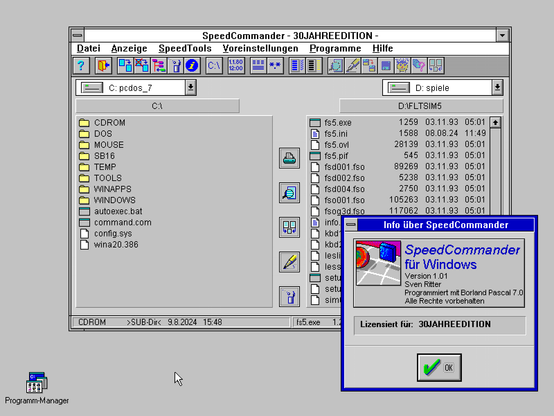
Task: Click the right panel scroll up arrow
Action: pos(495,123)
